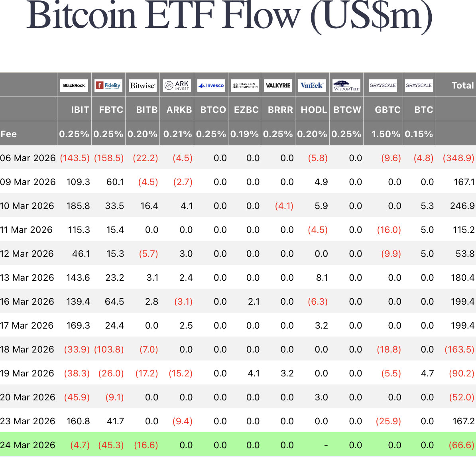476x457 pixels.
Task: Select the Bitwise logo
Action: 142,85
